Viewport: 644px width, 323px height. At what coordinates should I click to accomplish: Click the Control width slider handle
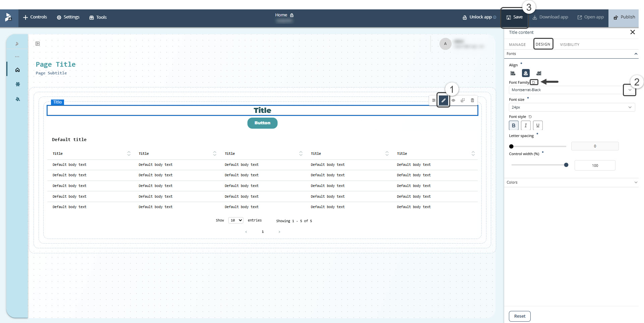click(566, 165)
